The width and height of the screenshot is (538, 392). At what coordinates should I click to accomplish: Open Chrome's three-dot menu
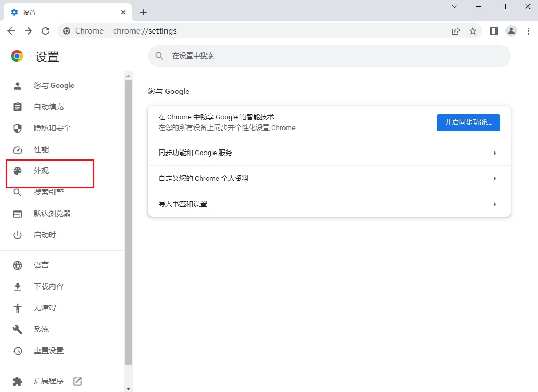click(x=528, y=31)
